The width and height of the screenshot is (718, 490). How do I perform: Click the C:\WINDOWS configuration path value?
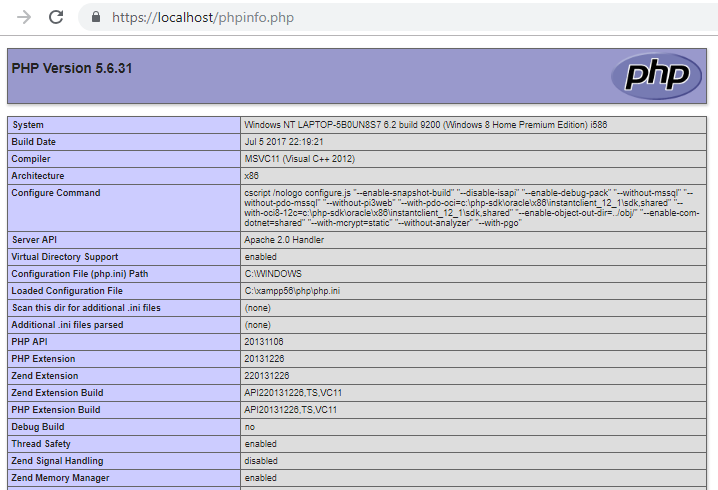click(273, 274)
